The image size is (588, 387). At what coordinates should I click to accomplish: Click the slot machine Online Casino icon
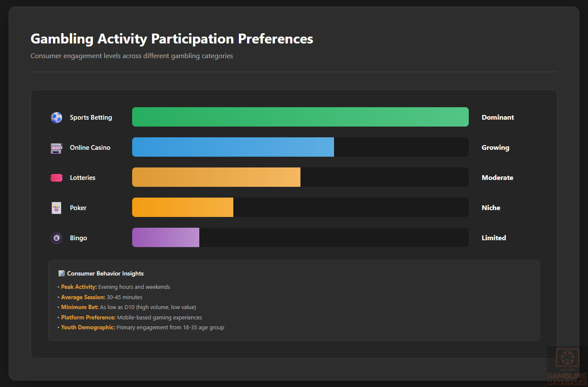pyautogui.click(x=56, y=148)
